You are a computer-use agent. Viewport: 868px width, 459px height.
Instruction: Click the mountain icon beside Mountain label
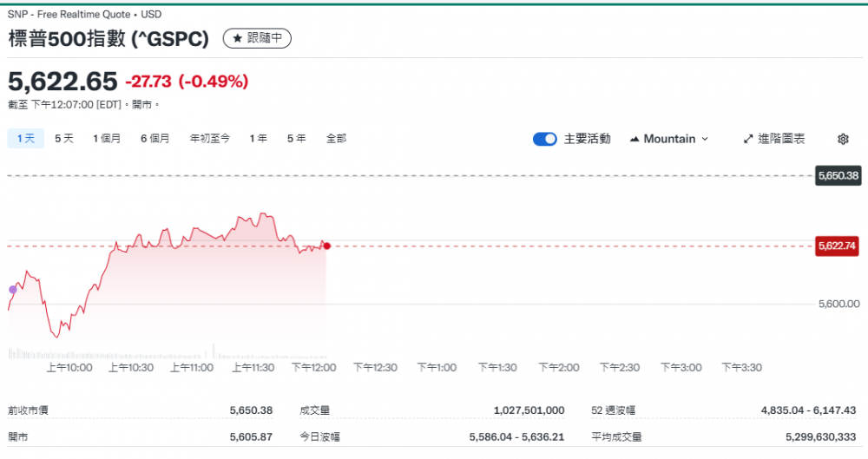coord(634,139)
